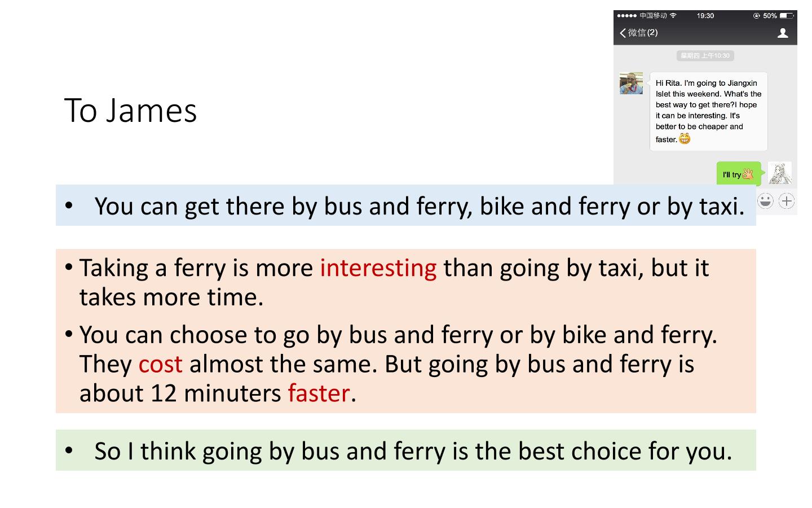
Task: Tap the Wi-Fi signal icon in status bar
Action: [673, 16]
